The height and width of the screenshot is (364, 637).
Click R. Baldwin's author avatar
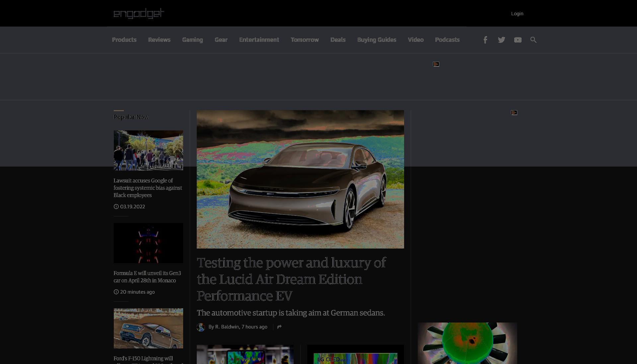[x=201, y=327]
